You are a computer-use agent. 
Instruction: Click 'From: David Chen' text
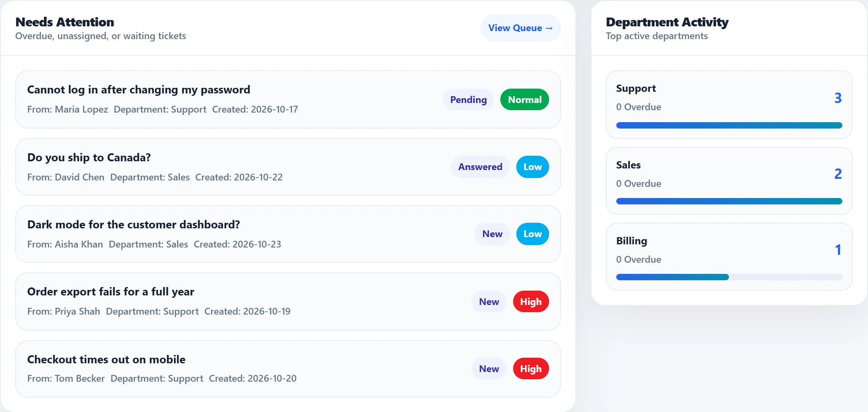(x=66, y=177)
